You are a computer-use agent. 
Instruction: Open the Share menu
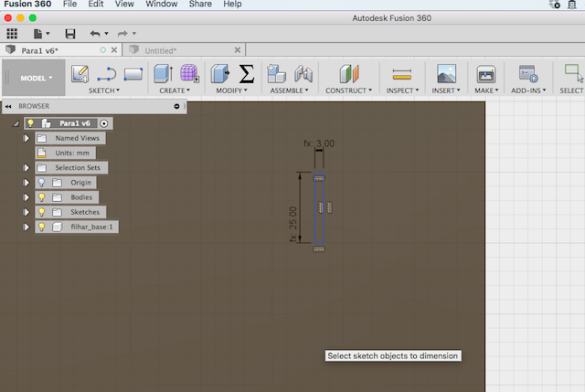200,4
